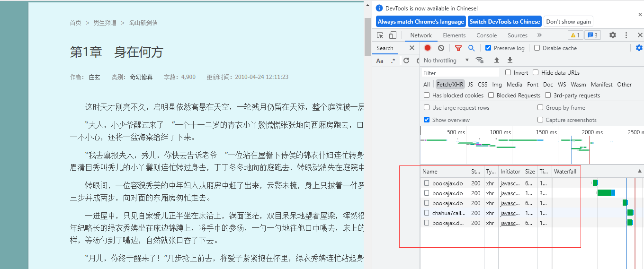Image resolution: width=644 pixels, height=269 pixels.
Task: Click the Search tab label in side pane
Action: point(385,48)
